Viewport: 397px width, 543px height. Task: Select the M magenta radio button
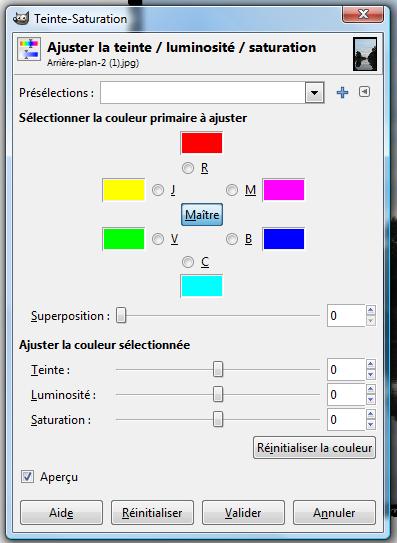tap(232, 190)
